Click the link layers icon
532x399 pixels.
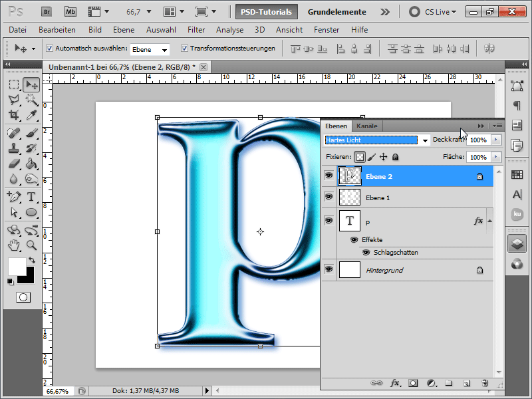pyautogui.click(x=376, y=383)
